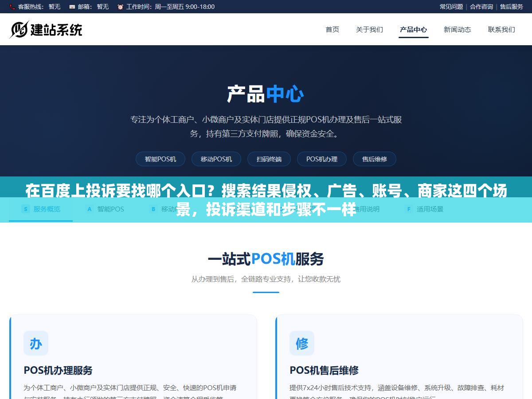This screenshot has width=532, height=399.
Task: Click the A badge of 智能POS tab
Action: (90, 209)
